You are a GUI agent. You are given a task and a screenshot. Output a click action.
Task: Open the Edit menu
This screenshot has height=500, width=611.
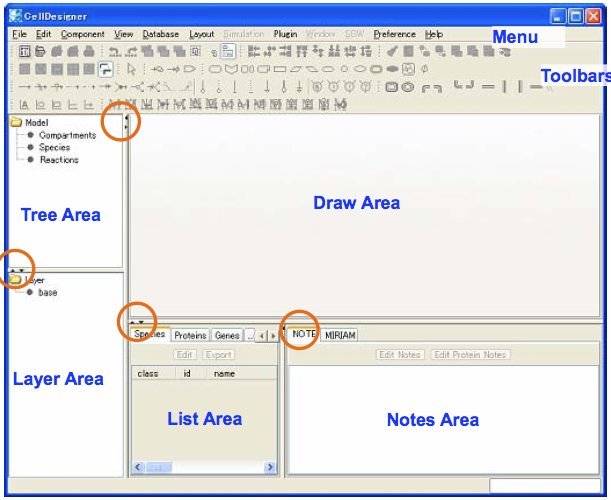tap(44, 34)
